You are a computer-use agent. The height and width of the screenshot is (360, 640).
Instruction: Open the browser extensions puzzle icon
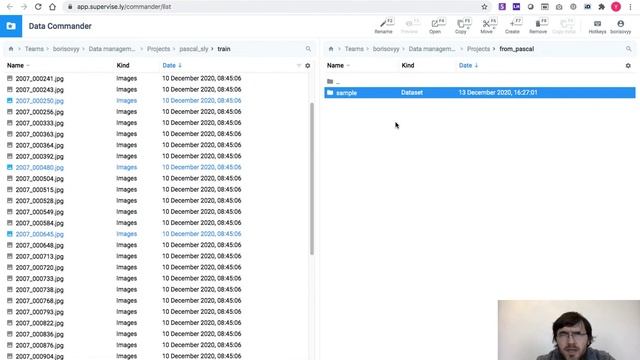(601, 7)
